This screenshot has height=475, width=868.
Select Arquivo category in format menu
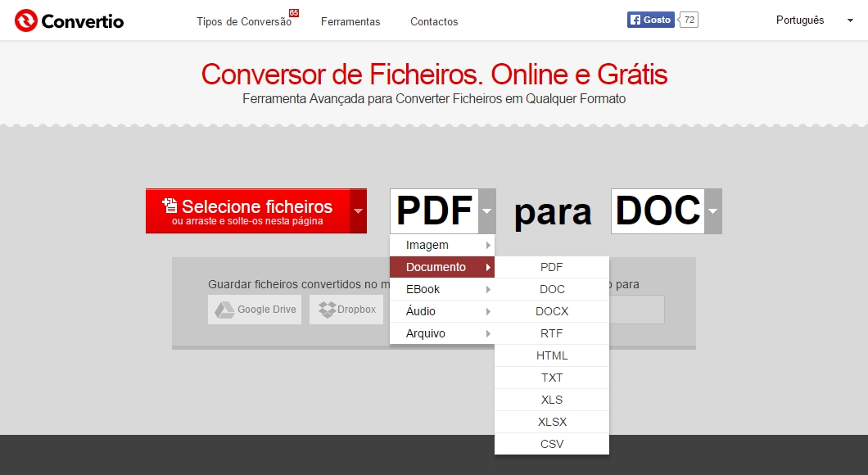pyautogui.click(x=441, y=333)
